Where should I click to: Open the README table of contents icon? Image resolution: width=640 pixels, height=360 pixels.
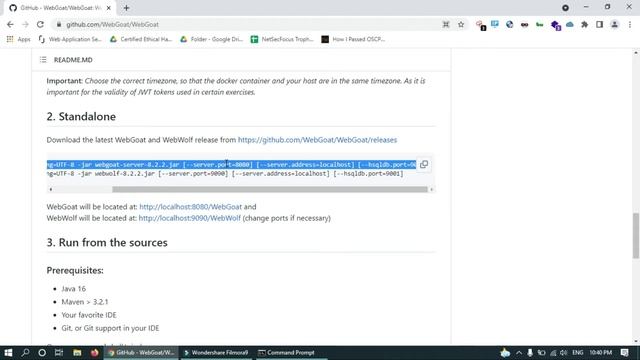[x=43, y=60]
